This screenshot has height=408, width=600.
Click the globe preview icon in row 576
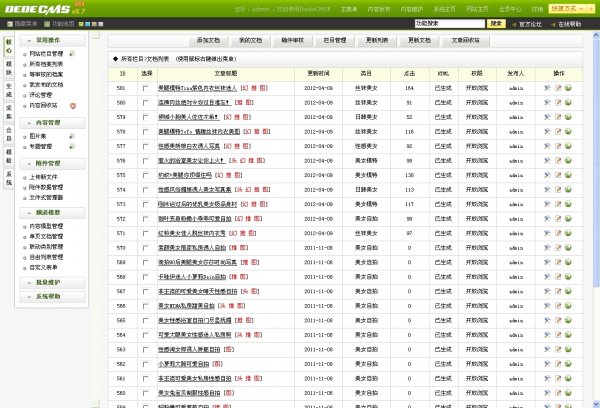pos(568,161)
